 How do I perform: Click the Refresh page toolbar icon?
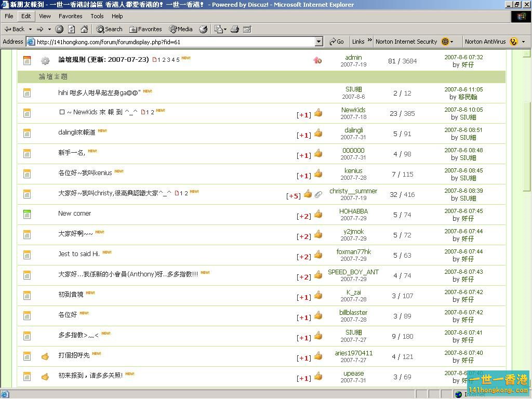pos(72,29)
